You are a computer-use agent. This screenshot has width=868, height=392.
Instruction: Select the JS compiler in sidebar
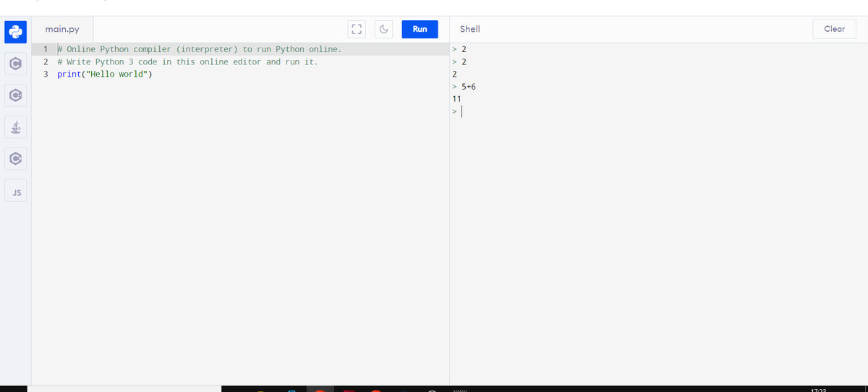[x=17, y=191]
